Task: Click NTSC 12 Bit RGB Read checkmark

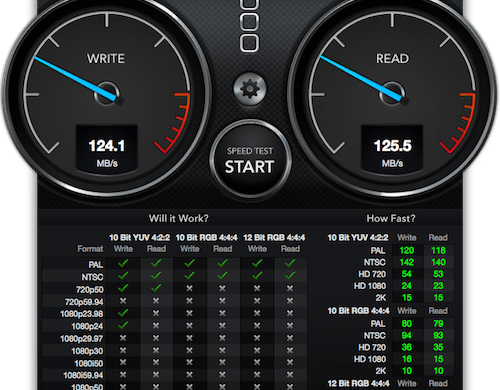Action: tap(290, 276)
